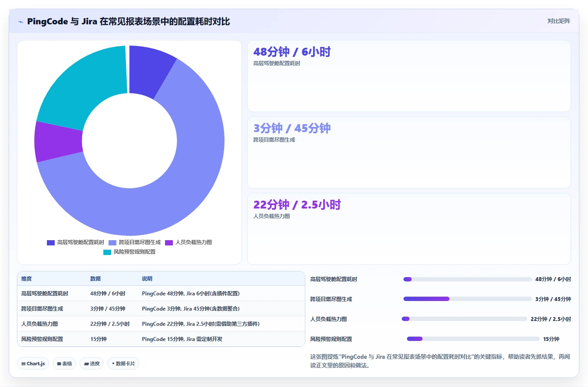Select table row cell 风险预警规则配置
This screenshot has height=387, width=588.
[x=42, y=339]
